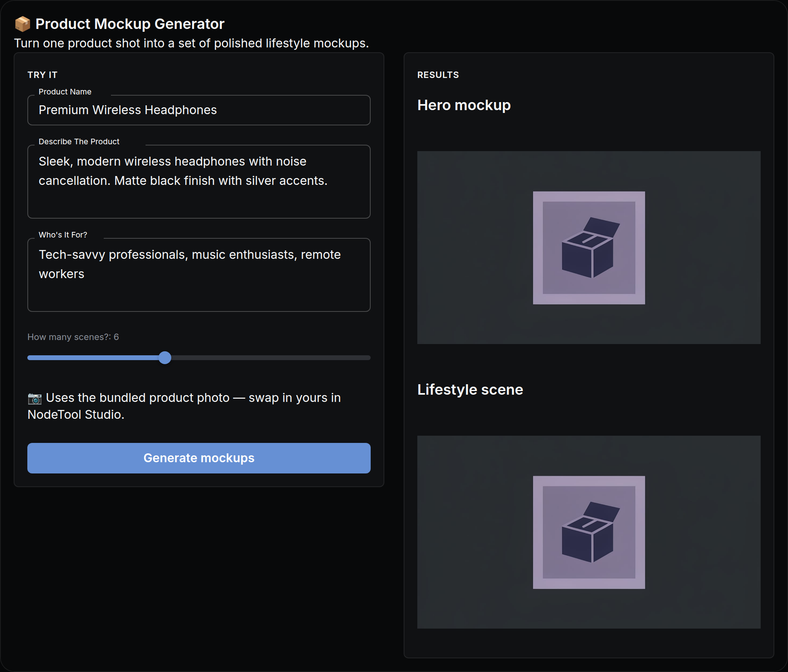Click the scenes slider handle
The height and width of the screenshot is (672, 788).
coord(165,358)
